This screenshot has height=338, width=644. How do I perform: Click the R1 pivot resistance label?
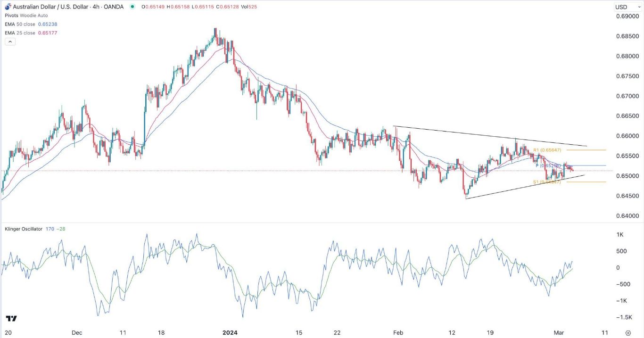pyautogui.click(x=547, y=150)
